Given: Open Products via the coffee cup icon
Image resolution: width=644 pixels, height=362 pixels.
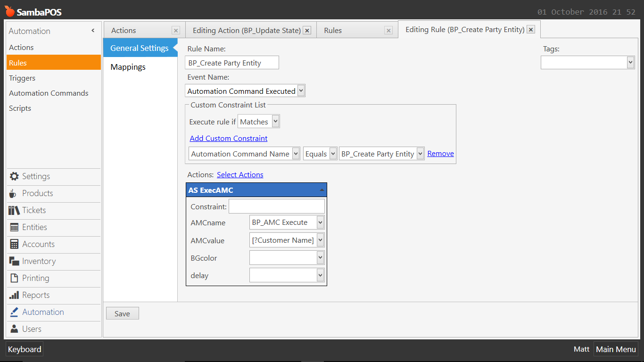Looking at the screenshot, I should pos(13,193).
